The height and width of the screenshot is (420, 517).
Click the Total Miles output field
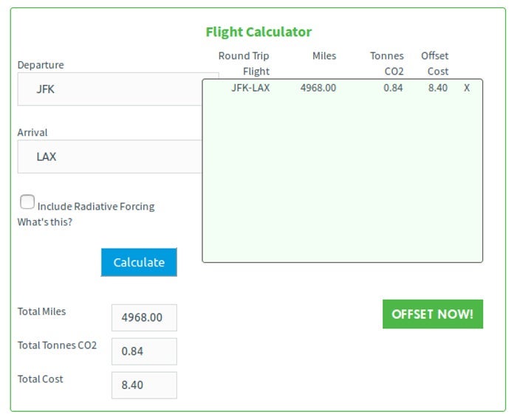pos(144,317)
